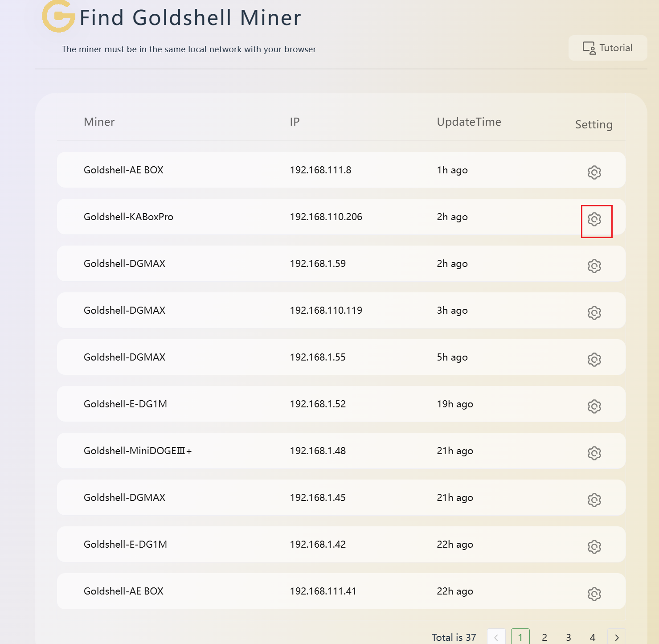Click Goldshell-E-DG1M name in the 192.168.1.42 row
The image size is (659, 644).
(x=125, y=544)
